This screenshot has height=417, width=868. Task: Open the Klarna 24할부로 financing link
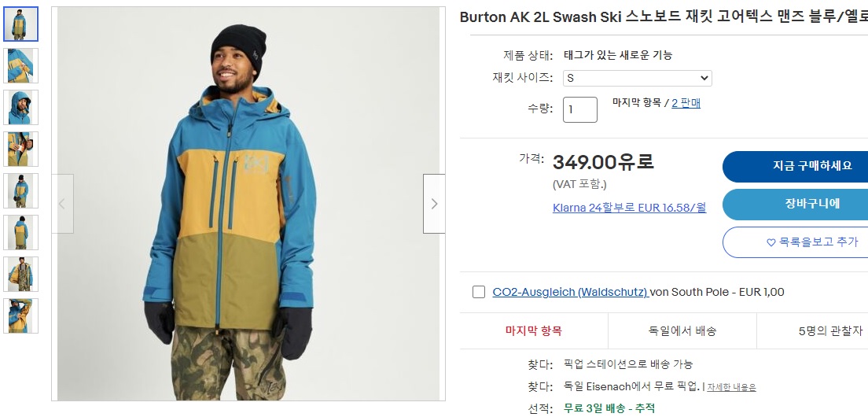[629, 208]
